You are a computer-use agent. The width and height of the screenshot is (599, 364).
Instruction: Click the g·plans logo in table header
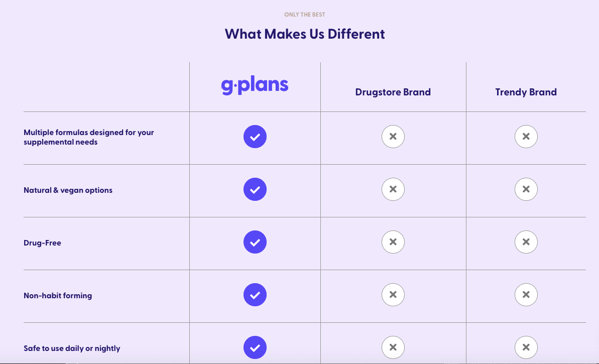pyautogui.click(x=255, y=85)
